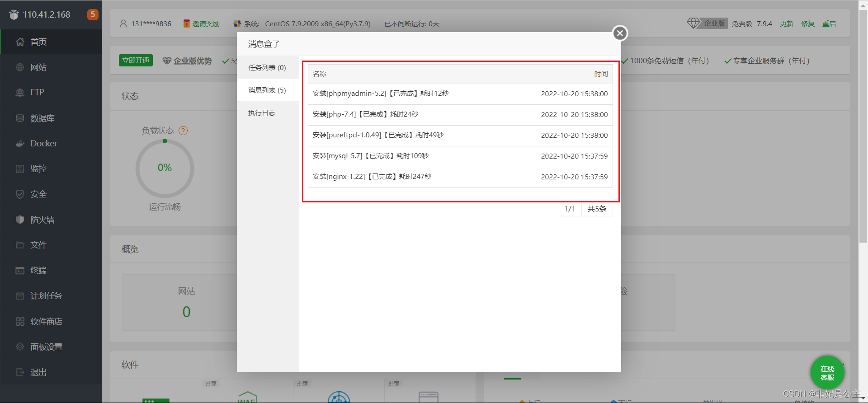Click the 网站 count 0 in overview
868x403 pixels.
[186, 312]
